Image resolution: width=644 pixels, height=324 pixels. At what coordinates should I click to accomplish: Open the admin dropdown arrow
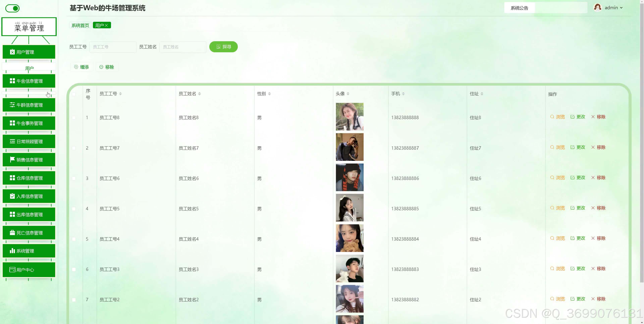point(621,8)
